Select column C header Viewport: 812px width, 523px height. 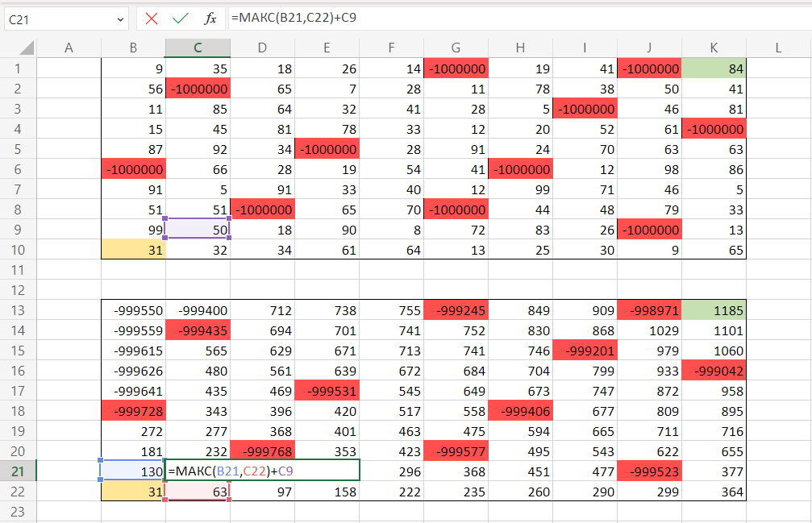pos(198,48)
